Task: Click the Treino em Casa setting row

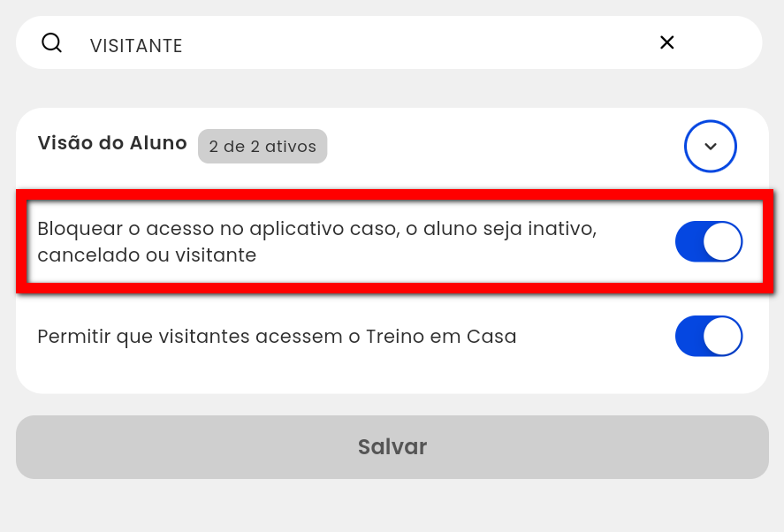Action: coord(392,336)
